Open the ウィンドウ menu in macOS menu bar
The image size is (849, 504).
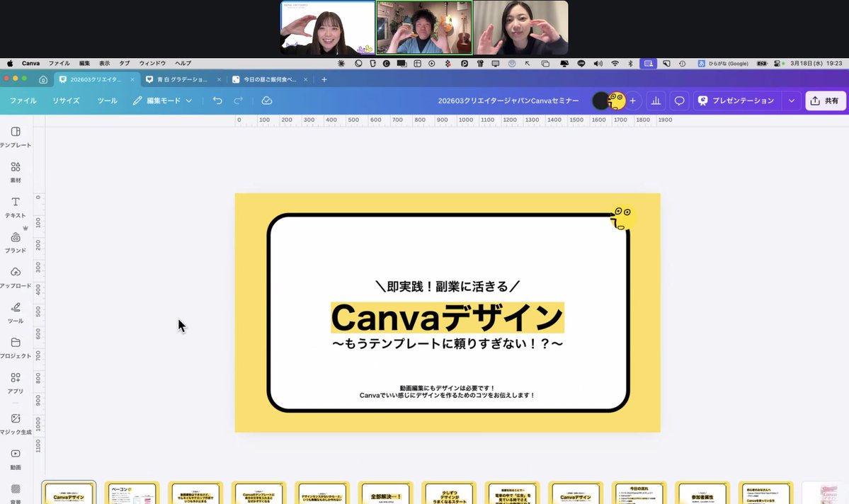point(152,63)
